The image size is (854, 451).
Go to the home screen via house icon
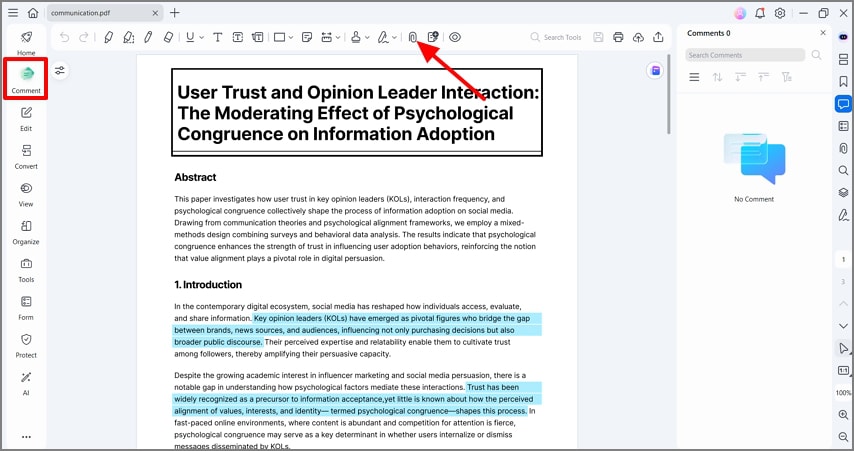coord(33,13)
